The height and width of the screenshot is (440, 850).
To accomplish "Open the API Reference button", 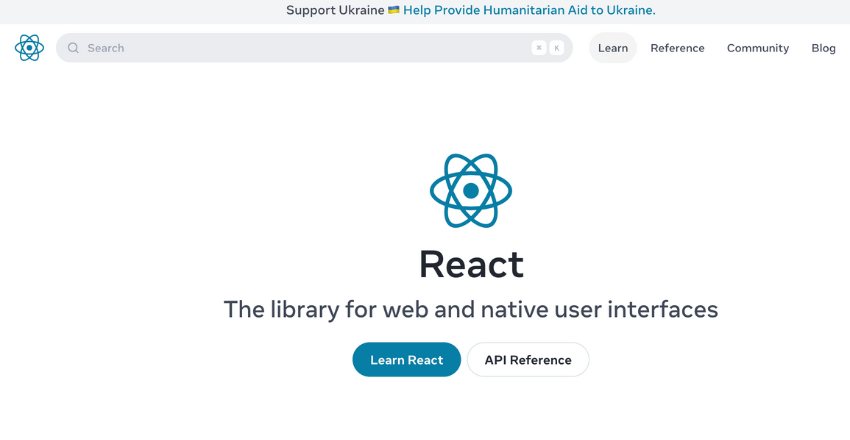I will tap(528, 359).
